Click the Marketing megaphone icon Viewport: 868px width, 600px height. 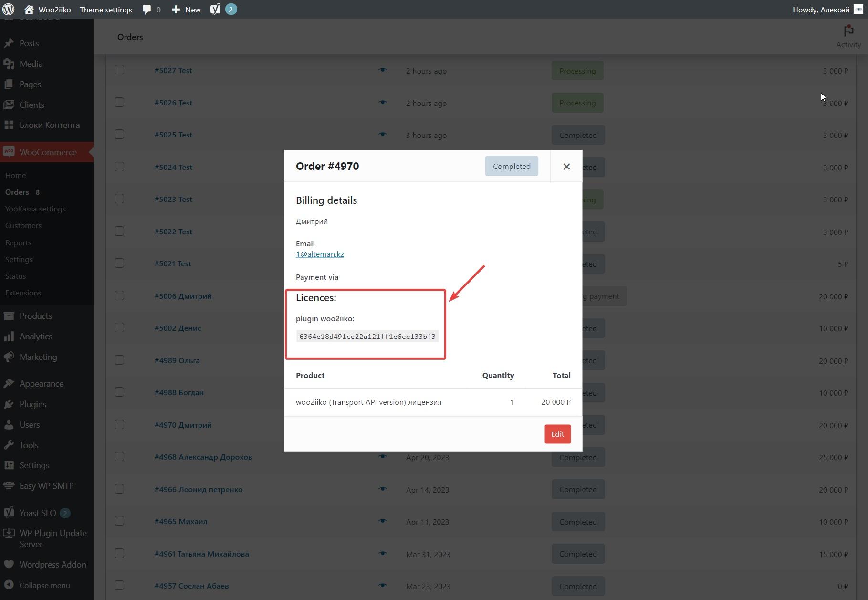click(x=9, y=357)
